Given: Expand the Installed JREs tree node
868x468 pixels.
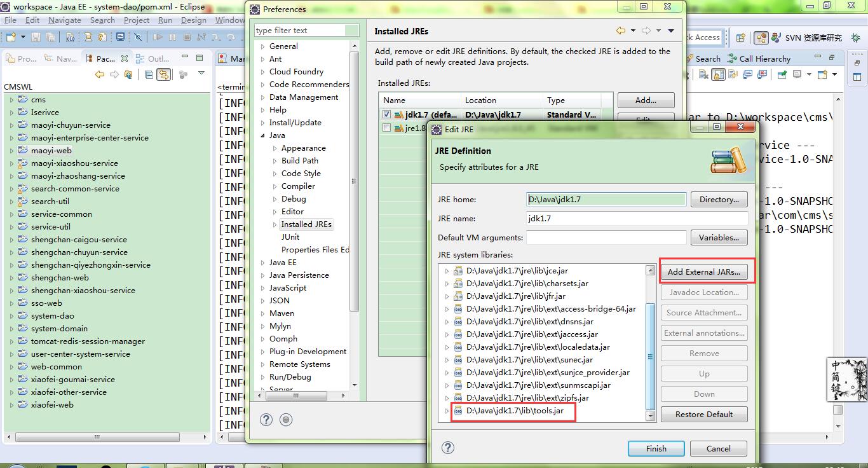Looking at the screenshot, I should tap(275, 224).
